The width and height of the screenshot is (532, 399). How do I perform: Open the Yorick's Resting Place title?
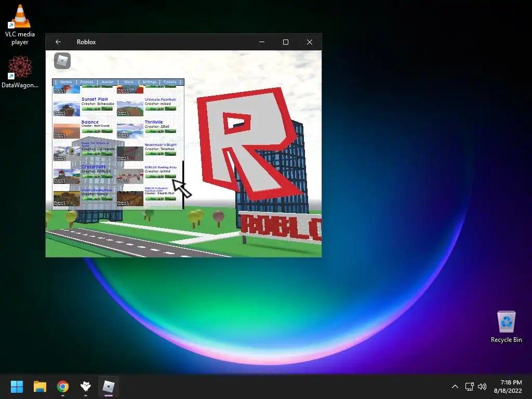pos(96,190)
